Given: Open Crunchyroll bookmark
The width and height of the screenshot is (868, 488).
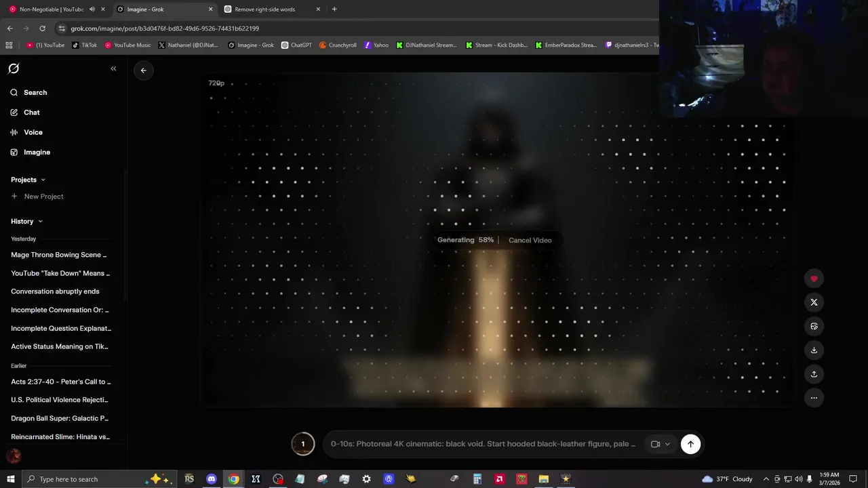Looking at the screenshot, I should [x=338, y=45].
